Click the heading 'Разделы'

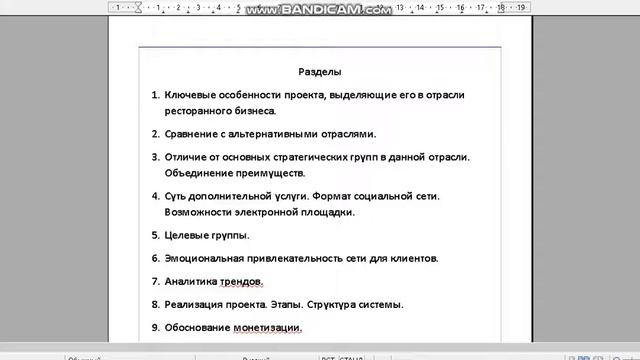coord(320,72)
